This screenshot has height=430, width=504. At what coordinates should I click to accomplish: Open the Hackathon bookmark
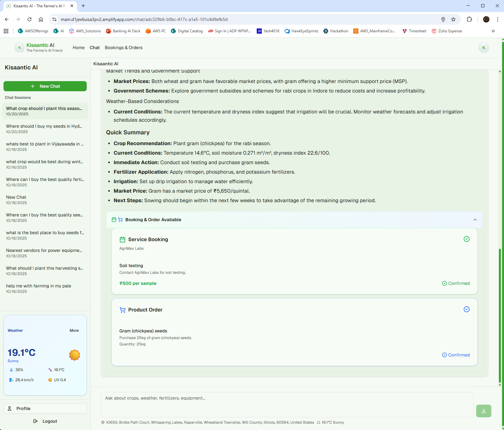coord(336,31)
